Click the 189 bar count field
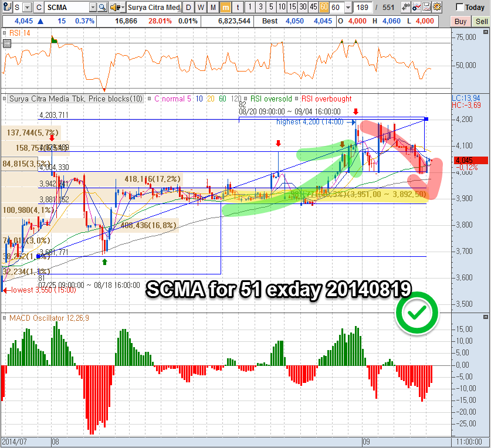Screen dimensions: 491x448 [363, 7]
